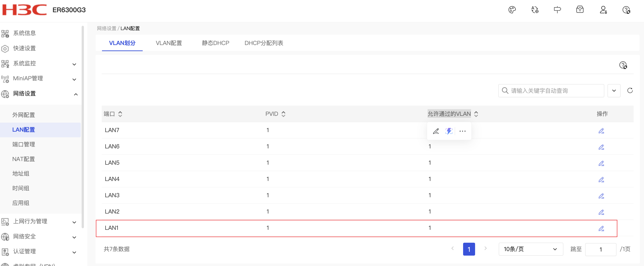This screenshot has height=266, width=644.
Task: Click edit icon for LAN4 row
Action: tap(601, 180)
